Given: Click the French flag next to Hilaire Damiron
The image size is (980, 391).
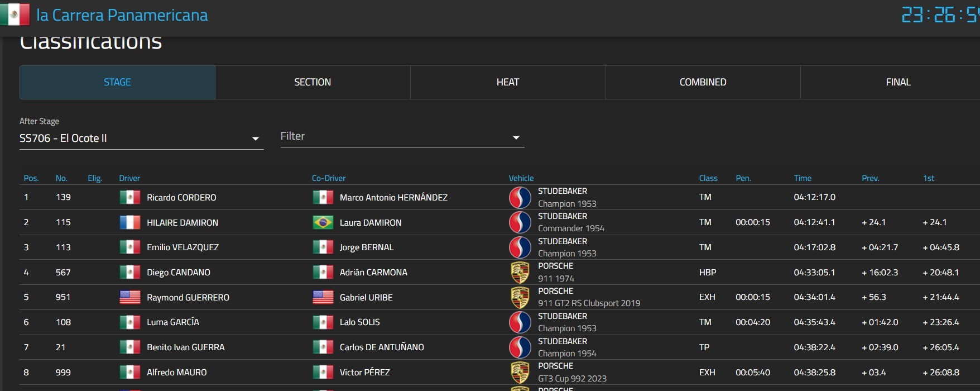Looking at the screenshot, I should (x=130, y=223).
